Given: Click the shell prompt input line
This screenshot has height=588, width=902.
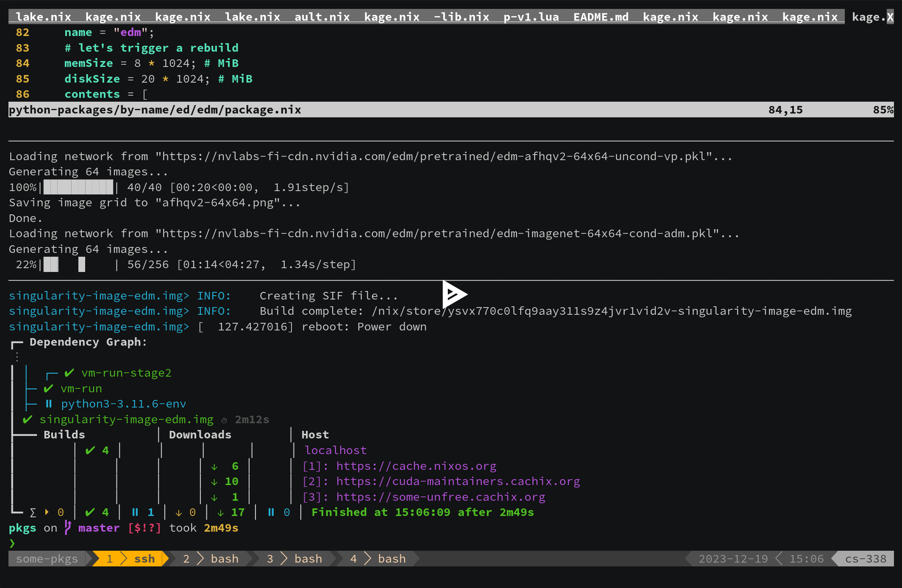Looking at the screenshot, I should [127, 543].
